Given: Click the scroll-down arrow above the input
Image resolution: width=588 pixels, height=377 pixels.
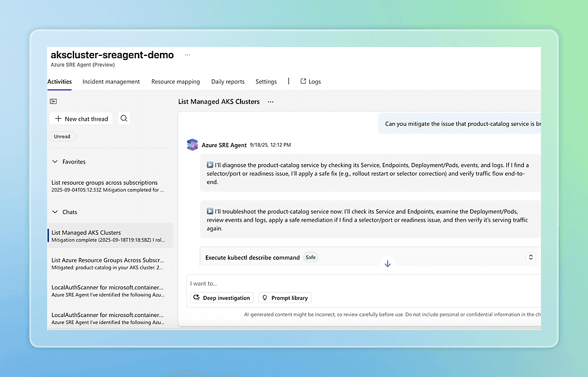Looking at the screenshot, I should click(x=387, y=263).
